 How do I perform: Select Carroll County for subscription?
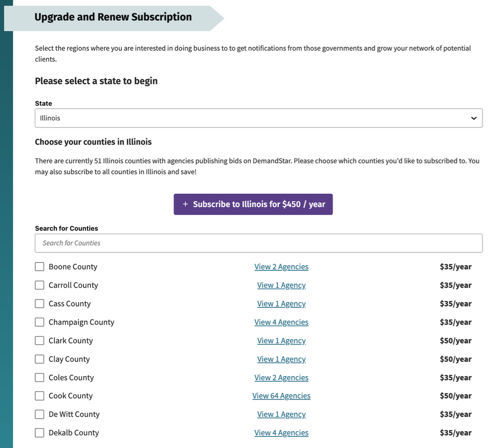[x=39, y=284]
